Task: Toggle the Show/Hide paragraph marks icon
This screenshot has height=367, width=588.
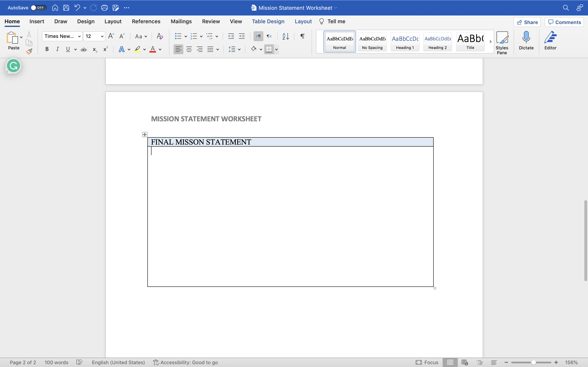Action: (x=302, y=36)
